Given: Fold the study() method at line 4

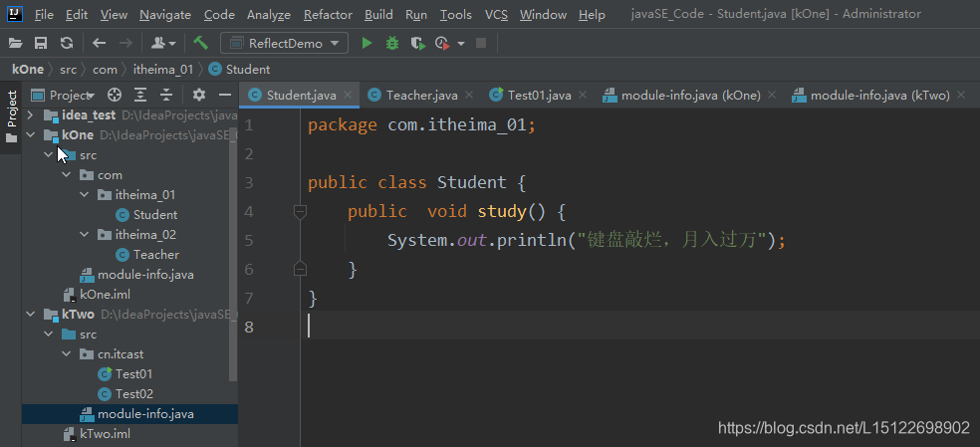Looking at the screenshot, I should pos(300,212).
